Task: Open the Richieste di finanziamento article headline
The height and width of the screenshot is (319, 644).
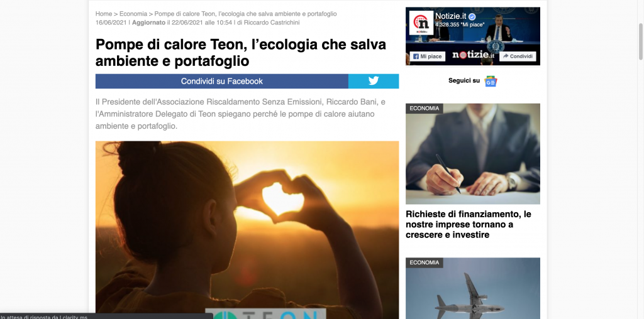Action: (x=468, y=224)
